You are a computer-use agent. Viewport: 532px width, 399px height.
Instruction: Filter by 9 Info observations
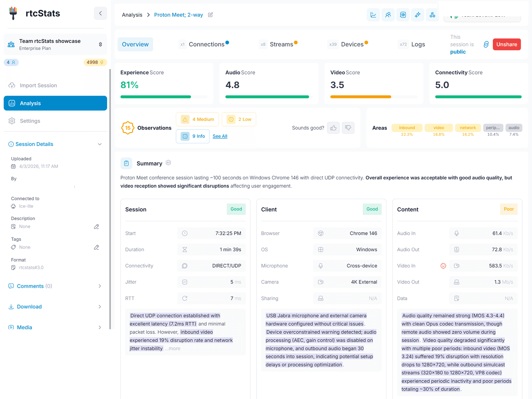(x=193, y=136)
